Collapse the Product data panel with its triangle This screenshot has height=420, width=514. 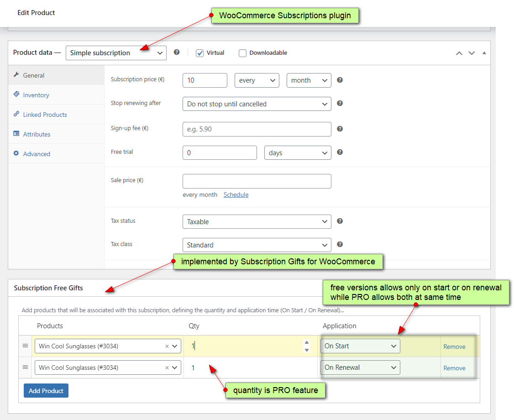[484, 53]
